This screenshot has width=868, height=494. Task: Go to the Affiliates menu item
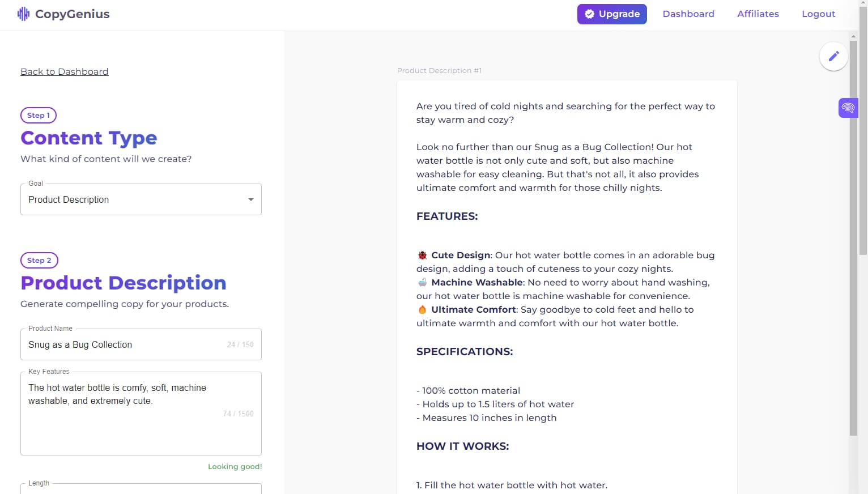coord(758,14)
